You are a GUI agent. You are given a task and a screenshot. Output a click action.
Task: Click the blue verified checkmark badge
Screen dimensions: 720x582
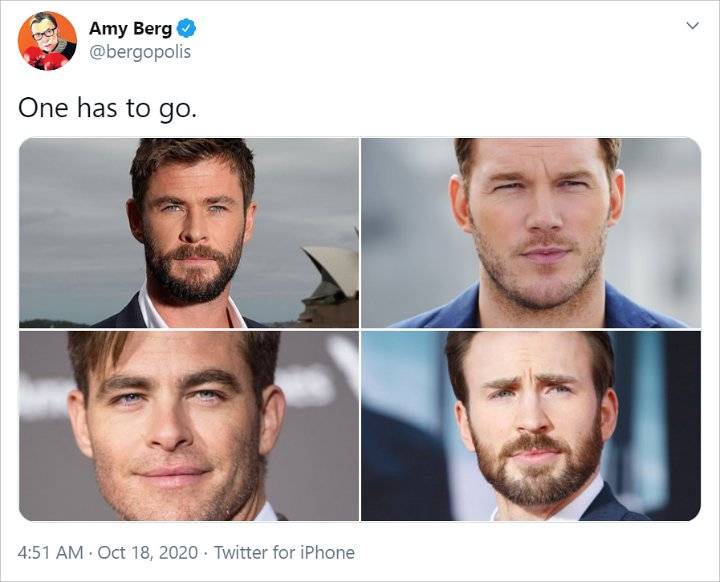pos(186,28)
